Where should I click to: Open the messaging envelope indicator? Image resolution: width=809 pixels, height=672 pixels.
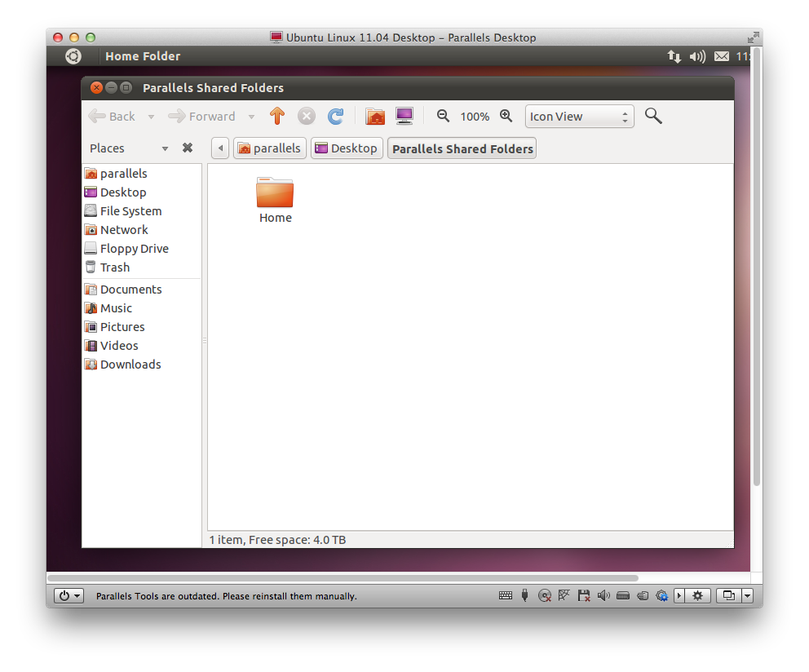click(x=722, y=56)
